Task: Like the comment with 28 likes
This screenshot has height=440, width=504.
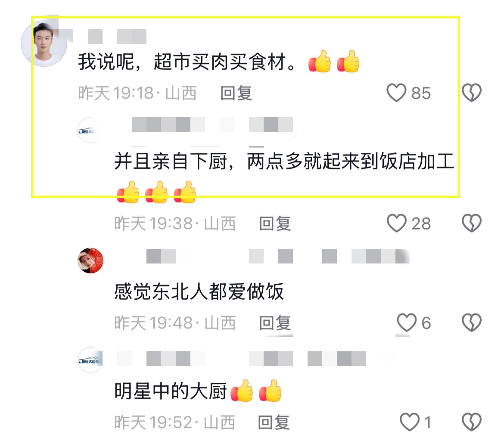Action: (x=396, y=223)
